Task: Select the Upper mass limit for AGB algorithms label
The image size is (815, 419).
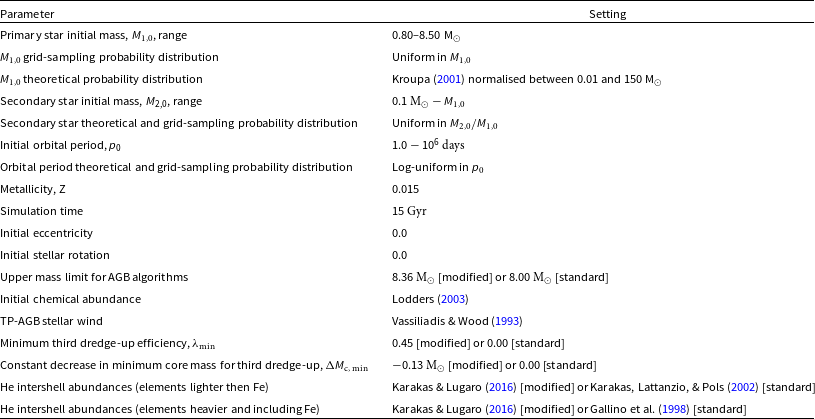Action: point(95,277)
